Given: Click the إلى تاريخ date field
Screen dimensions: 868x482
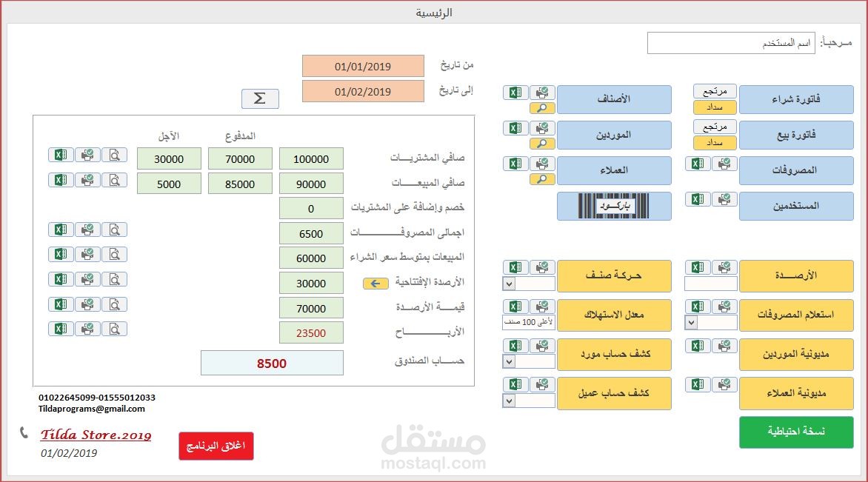Looking at the screenshot, I should click(363, 91).
